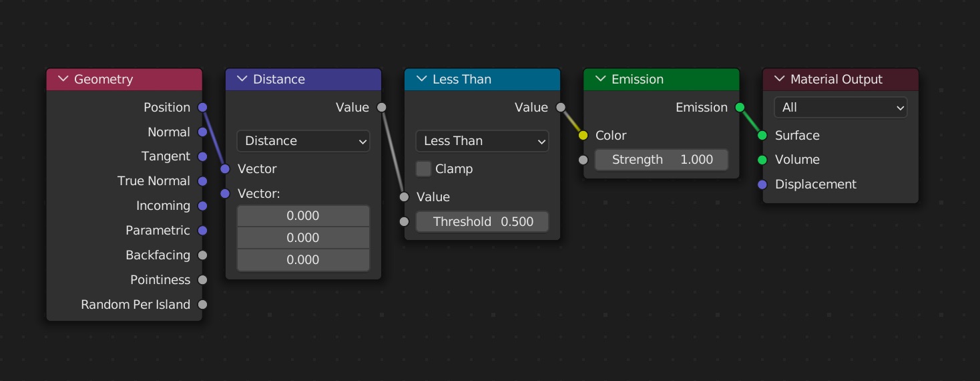Screen dimensions: 980x381
Task: Click the Pointiness output socket
Action: click(x=202, y=279)
